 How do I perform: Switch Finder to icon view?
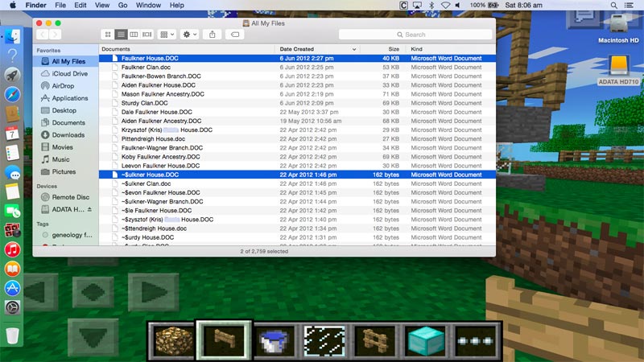pos(108,35)
